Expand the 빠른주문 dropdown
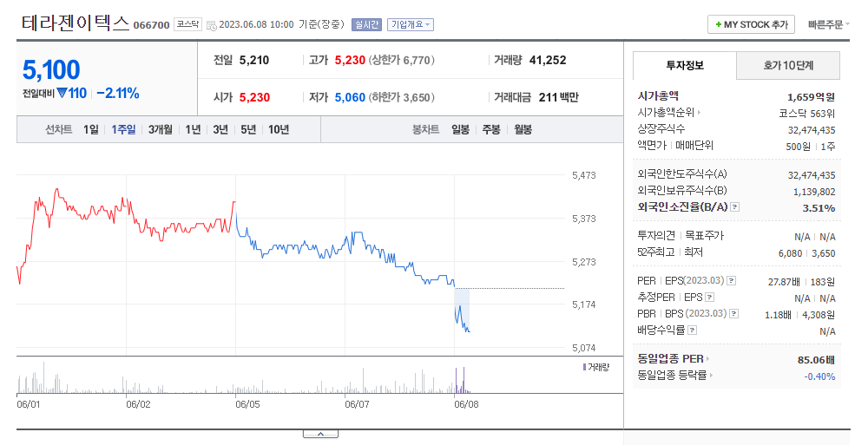868x445 pixels. click(x=829, y=24)
